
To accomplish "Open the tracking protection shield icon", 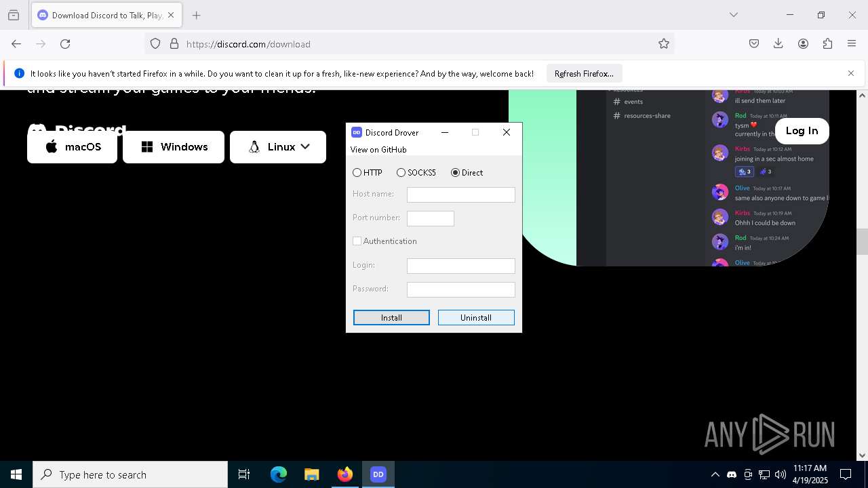I will pyautogui.click(x=155, y=44).
